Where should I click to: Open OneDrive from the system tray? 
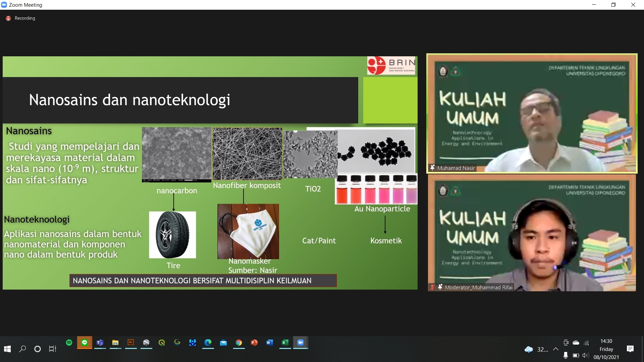pyautogui.click(x=576, y=343)
